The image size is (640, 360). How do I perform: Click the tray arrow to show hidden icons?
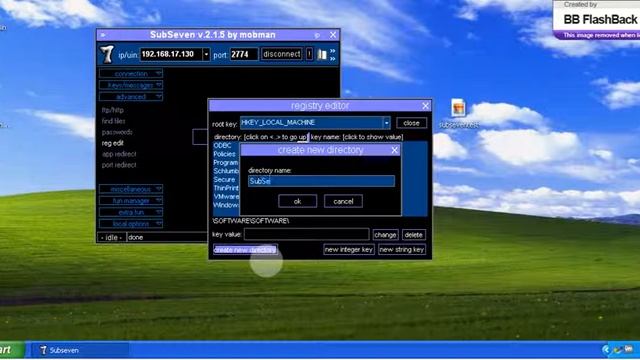[606, 349]
